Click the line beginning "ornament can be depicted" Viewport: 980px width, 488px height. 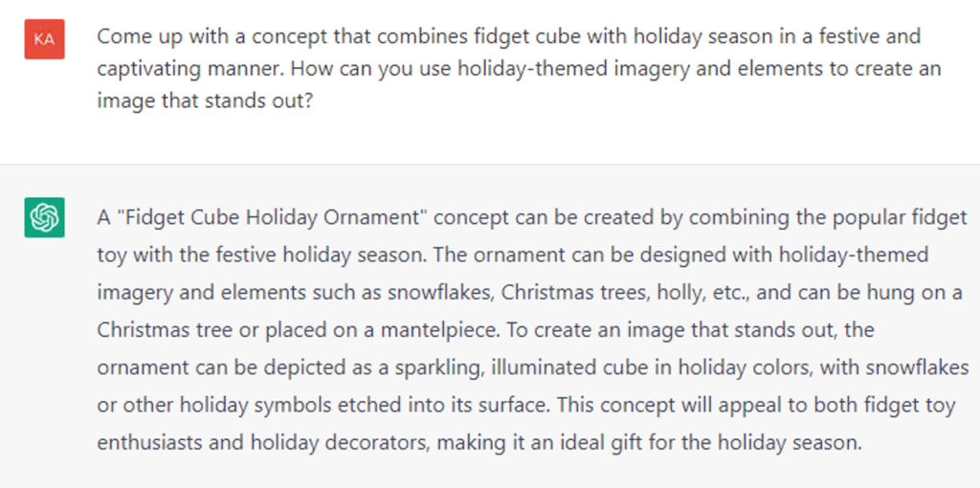point(533,367)
